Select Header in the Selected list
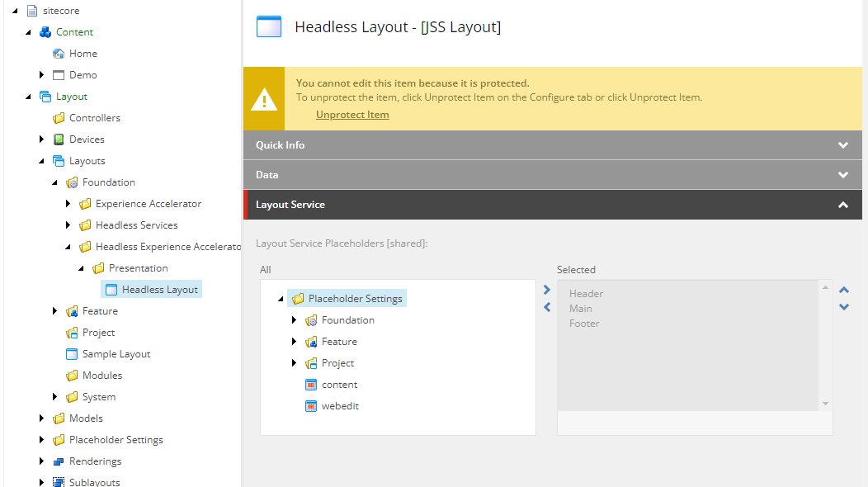Image resolution: width=868 pixels, height=487 pixels. click(586, 294)
